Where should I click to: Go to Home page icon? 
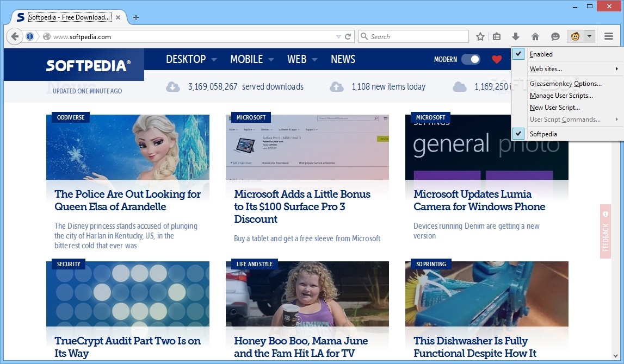[535, 36]
